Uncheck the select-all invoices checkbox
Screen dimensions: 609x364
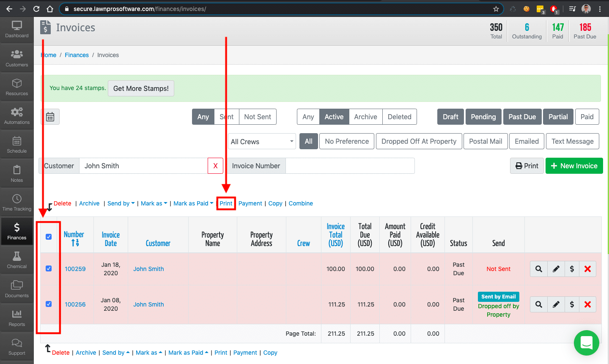click(48, 237)
